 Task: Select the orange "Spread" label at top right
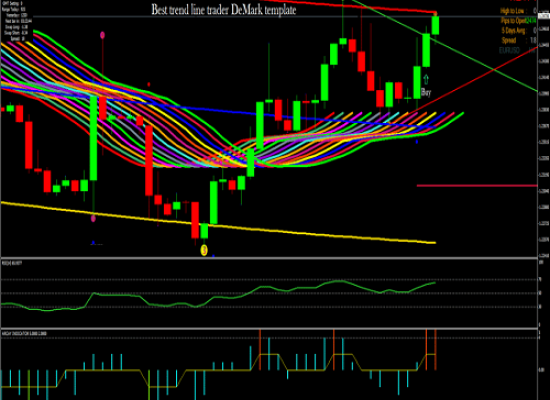click(x=509, y=40)
